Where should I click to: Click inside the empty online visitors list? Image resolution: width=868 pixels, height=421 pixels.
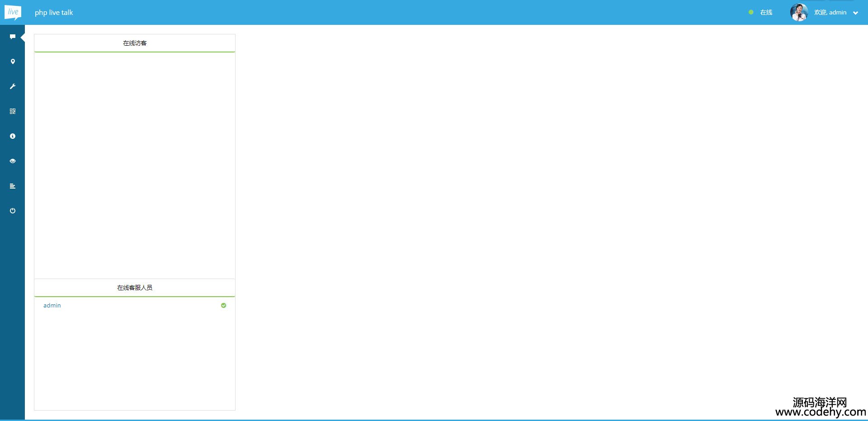135,166
